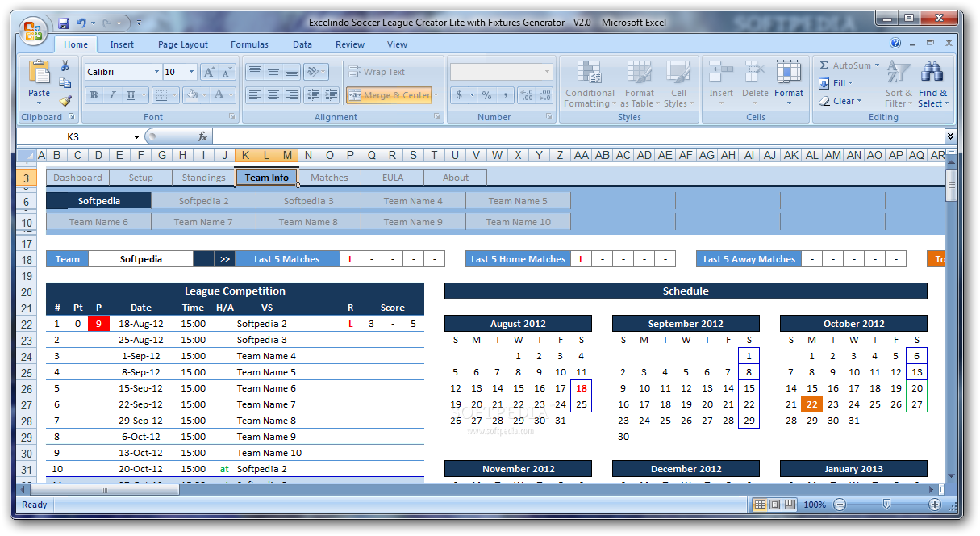Image resolution: width=980 pixels, height=536 pixels.
Task: Open the font name dropdown
Action: click(x=156, y=72)
